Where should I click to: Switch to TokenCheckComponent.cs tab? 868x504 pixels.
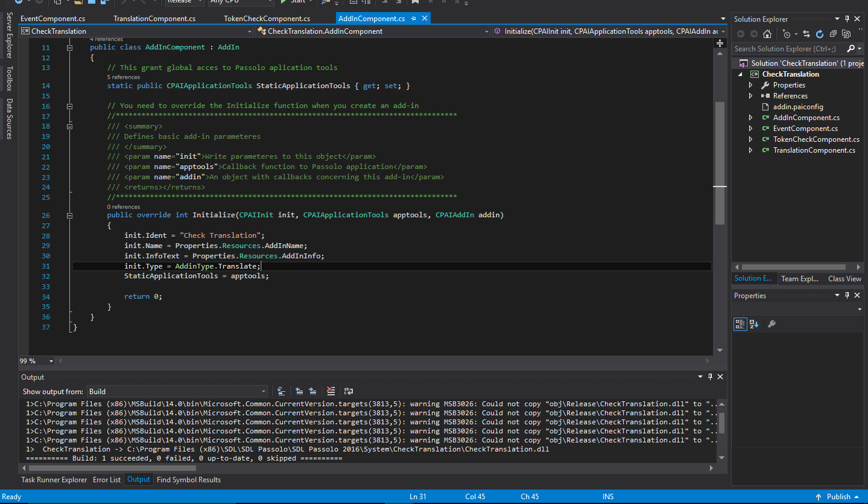[x=267, y=19]
